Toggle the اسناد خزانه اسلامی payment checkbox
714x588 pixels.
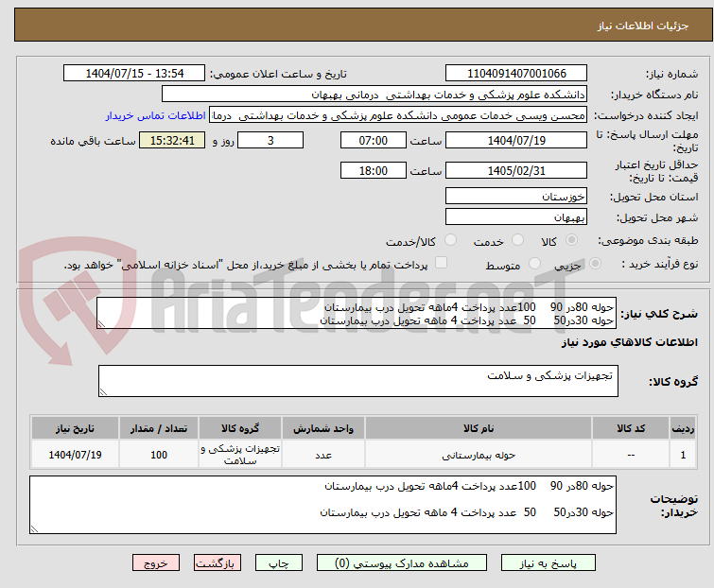(441, 263)
